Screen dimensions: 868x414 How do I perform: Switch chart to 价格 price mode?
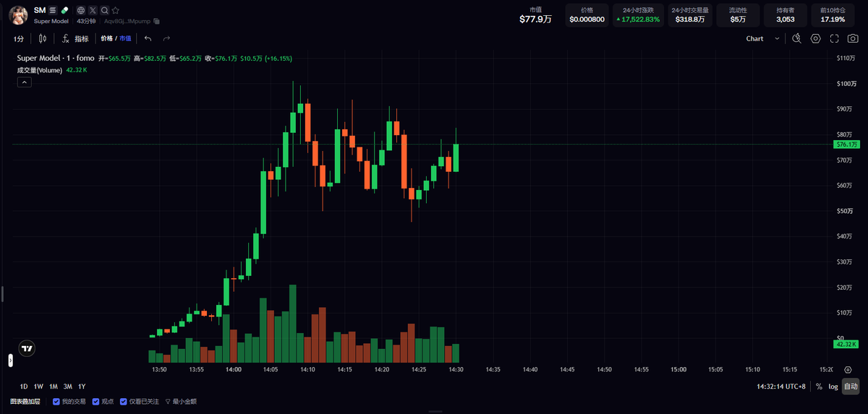point(106,38)
